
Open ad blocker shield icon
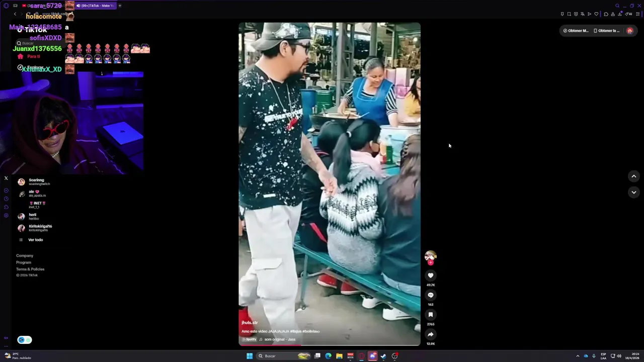pos(576,14)
